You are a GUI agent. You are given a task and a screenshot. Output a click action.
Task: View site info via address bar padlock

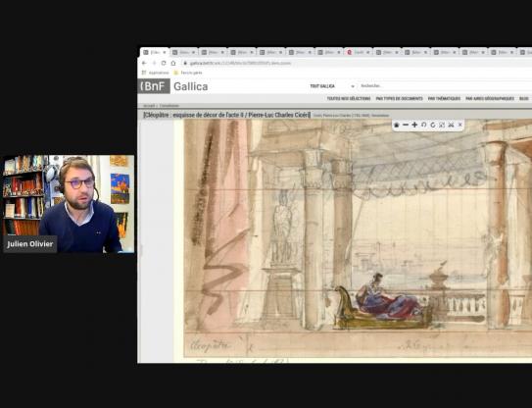pos(185,63)
